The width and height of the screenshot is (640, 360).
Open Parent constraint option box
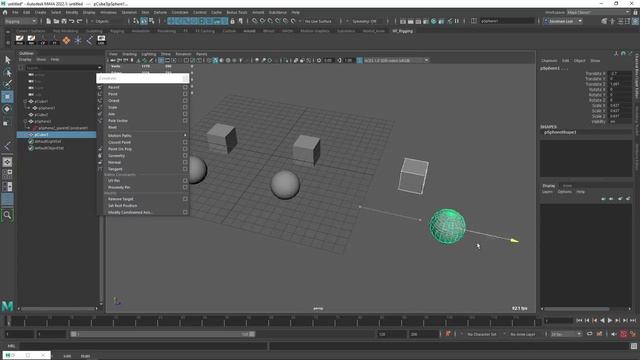click(185, 87)
